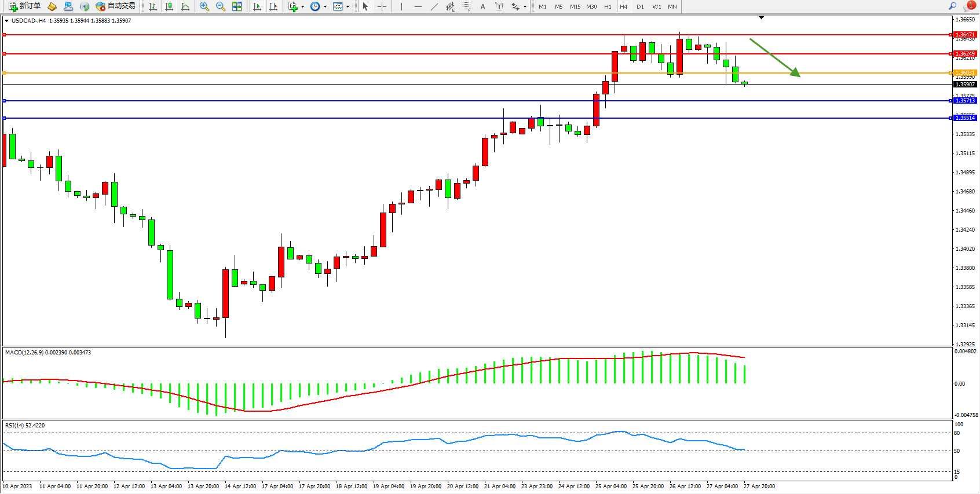Enable chart auto scroll to latest bar
Image resolution: width=980 pixels, height=494 pixels.
(257, 6)
